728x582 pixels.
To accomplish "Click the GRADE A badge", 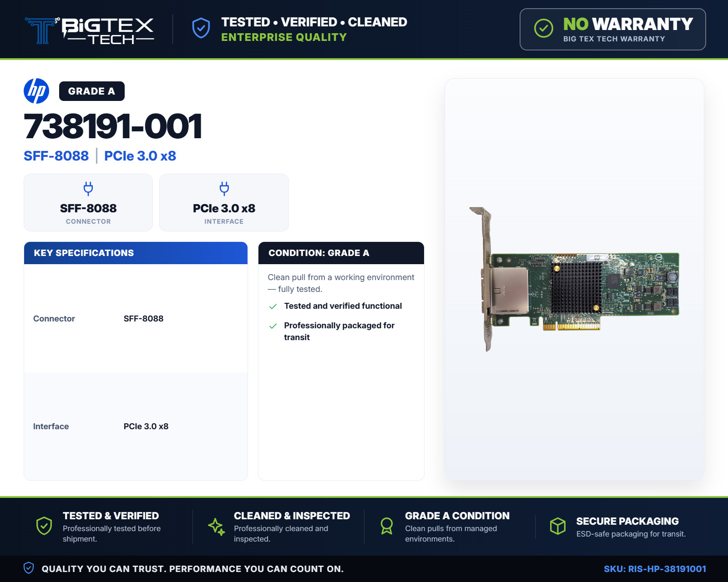I will [92, 91].
